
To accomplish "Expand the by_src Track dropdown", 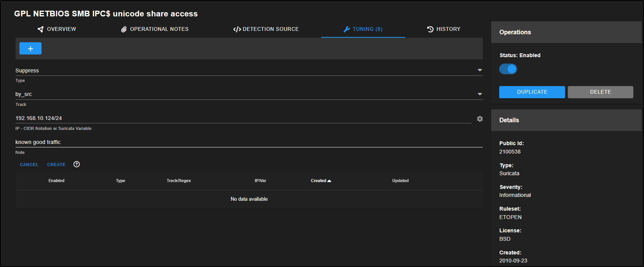I will coord(480,94).
